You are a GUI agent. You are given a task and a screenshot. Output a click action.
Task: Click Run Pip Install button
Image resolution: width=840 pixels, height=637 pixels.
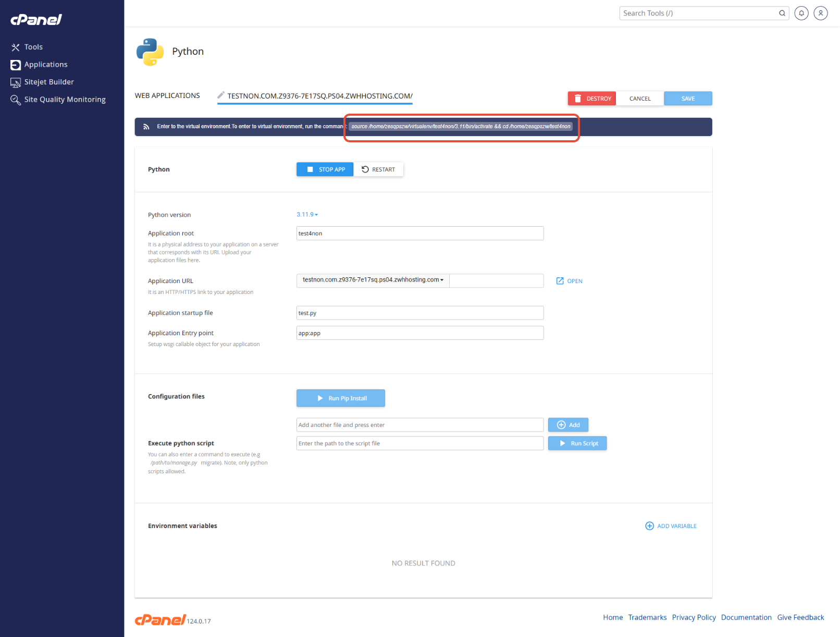point(341,398)
